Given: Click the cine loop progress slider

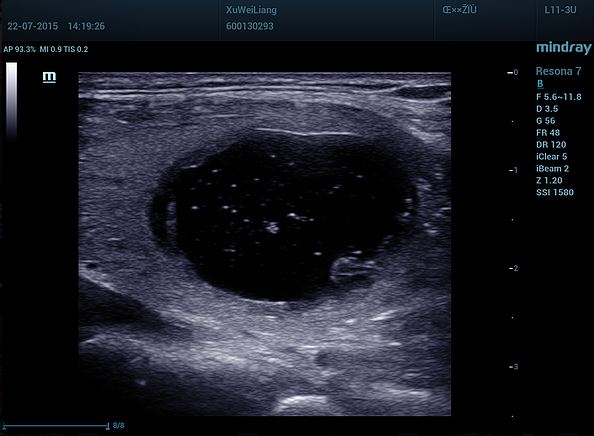Looking at the screenshot, I should tap(56, 426).
